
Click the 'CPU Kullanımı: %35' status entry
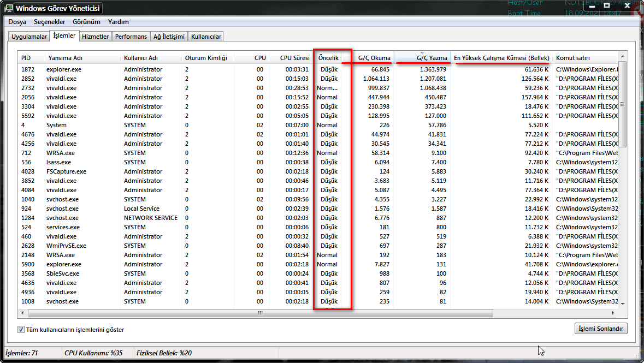(93, 353)
